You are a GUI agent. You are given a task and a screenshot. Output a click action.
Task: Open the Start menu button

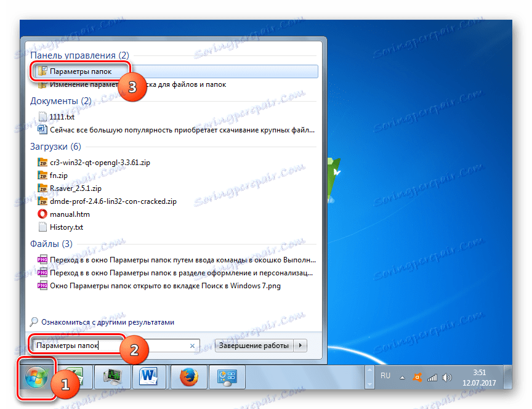pyautogui.click(x=37, y=376)
